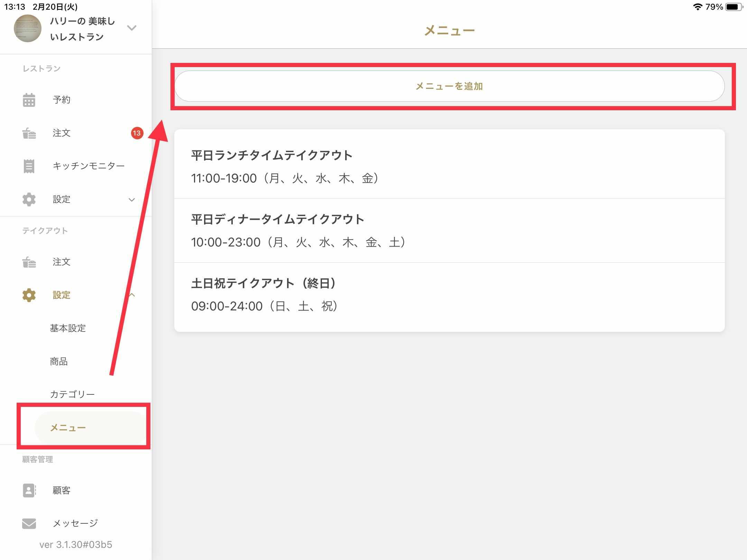Click the gold takeout settings gear icon
Viewport: 747px width, 560px height.
click(29, 295)
